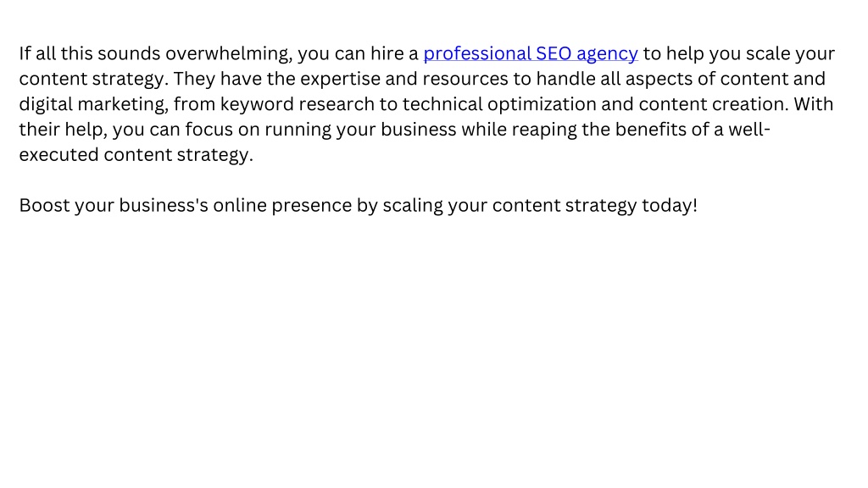
Task: Click the word 'agency' in the hyperlink
Action: [x=607, y=55]
